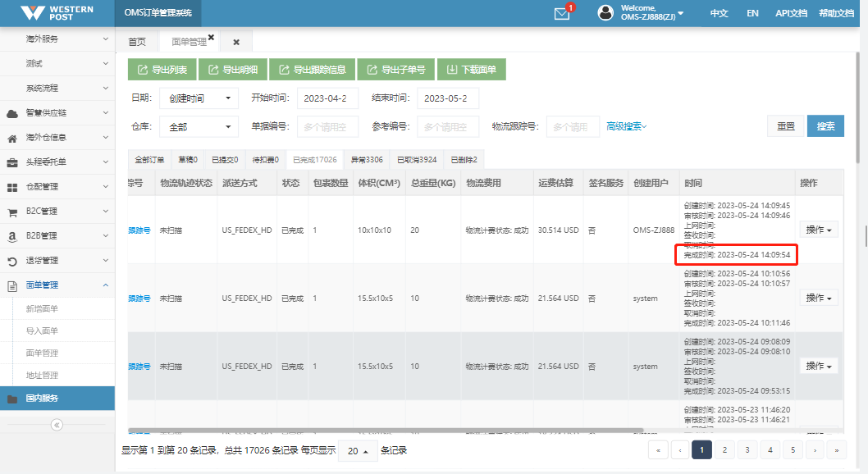
Task: Switch to the 首页 tab
Action: coord(137,42)
